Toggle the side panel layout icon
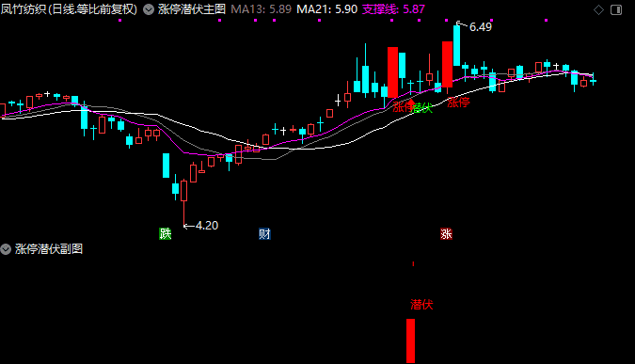 [x=616, y=9]
